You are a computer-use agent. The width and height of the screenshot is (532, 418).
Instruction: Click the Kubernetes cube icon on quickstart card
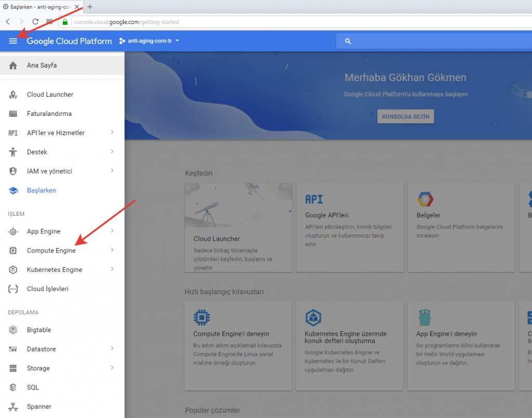click(313, 318)
